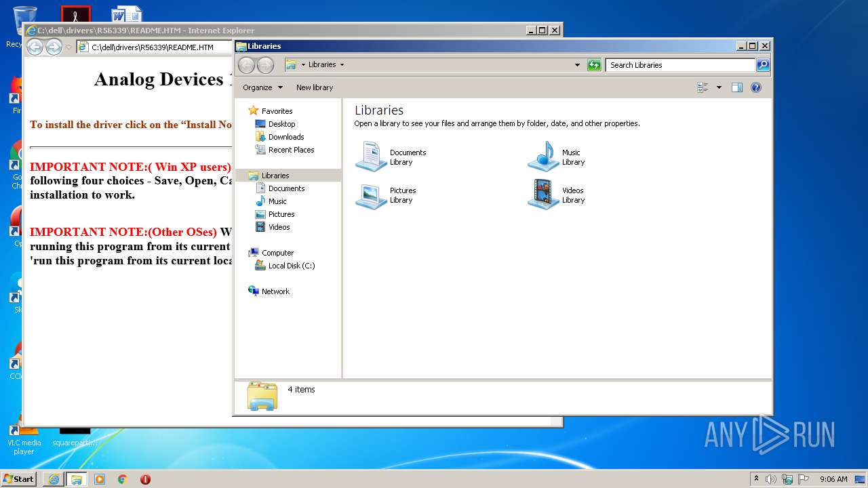This screenshot has width=868, height=488.
Task: Open the Pictures library icon
Action: [371, 195]
